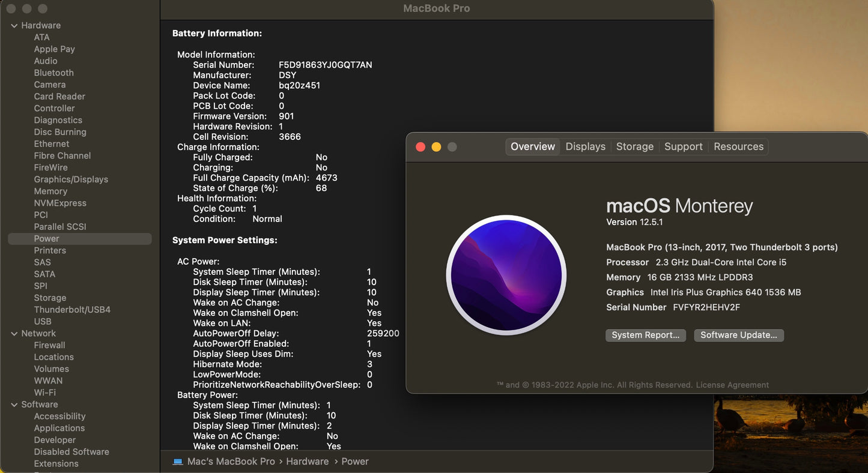Select Wi-Fi under Network
Image resolution: width=868 pixels, height=473 pixels.
tap(44, 393)
